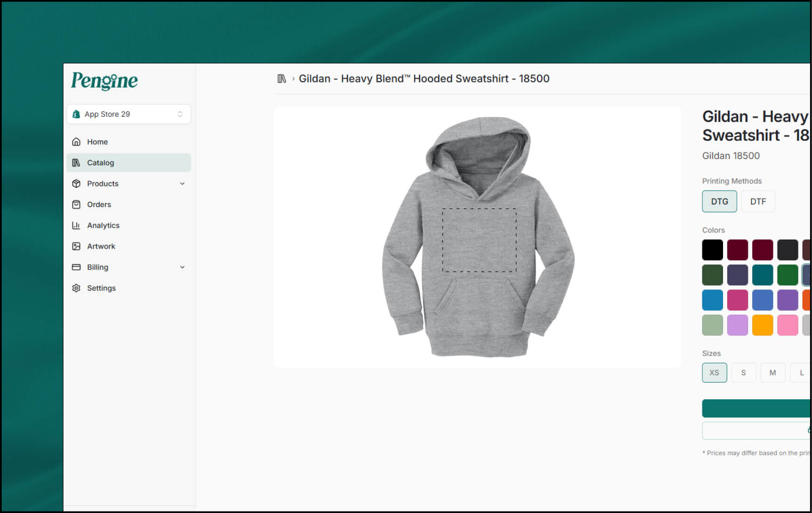This screenshot has height=513, width=812.
Task: Select size S
Action: click(744, 372)
